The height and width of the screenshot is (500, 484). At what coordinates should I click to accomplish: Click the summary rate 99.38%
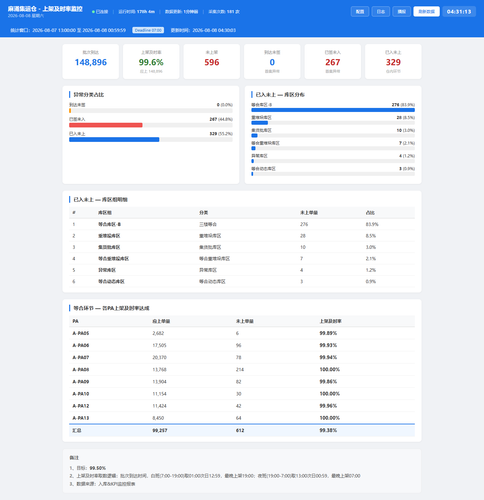328,431
